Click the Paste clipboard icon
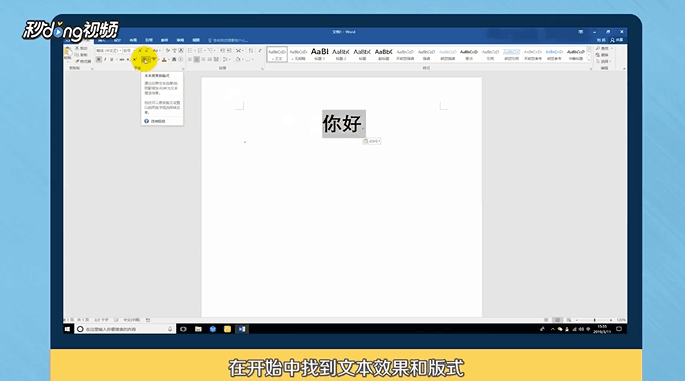 click(x=68, y=51)
